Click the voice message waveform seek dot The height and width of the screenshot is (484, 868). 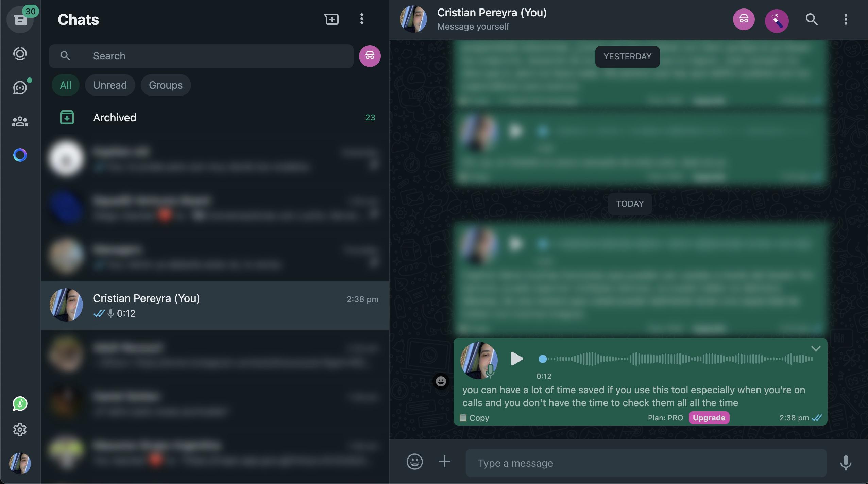point(543,359)
